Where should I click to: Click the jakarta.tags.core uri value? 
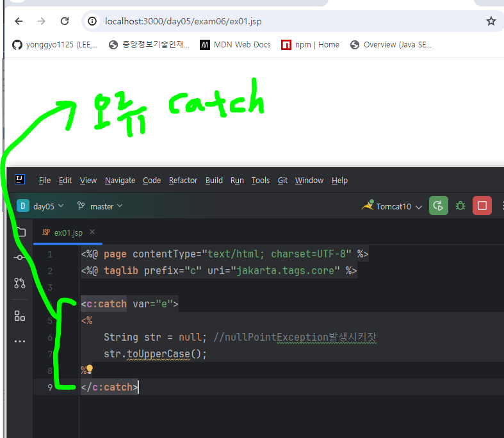(285, 271)
